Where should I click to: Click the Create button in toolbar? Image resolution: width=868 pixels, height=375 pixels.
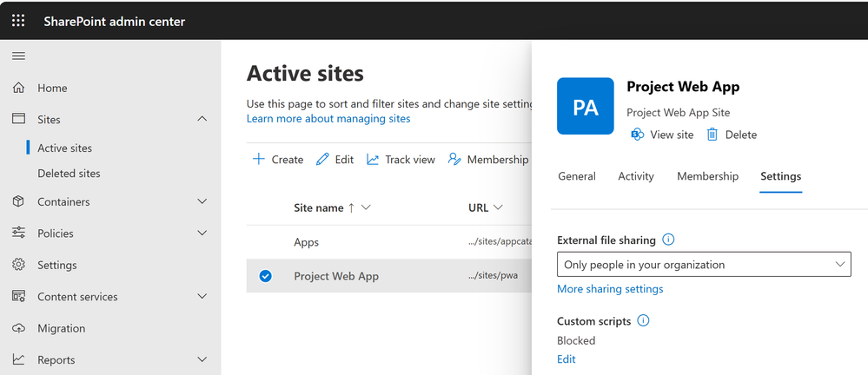tap(278, 160)
